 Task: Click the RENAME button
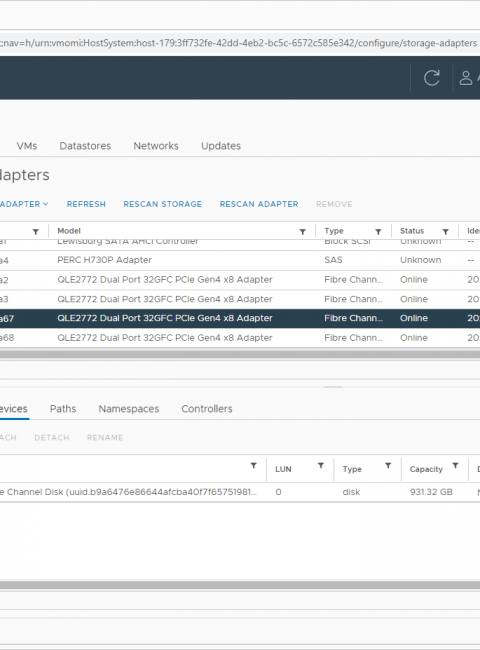point(105,438)
